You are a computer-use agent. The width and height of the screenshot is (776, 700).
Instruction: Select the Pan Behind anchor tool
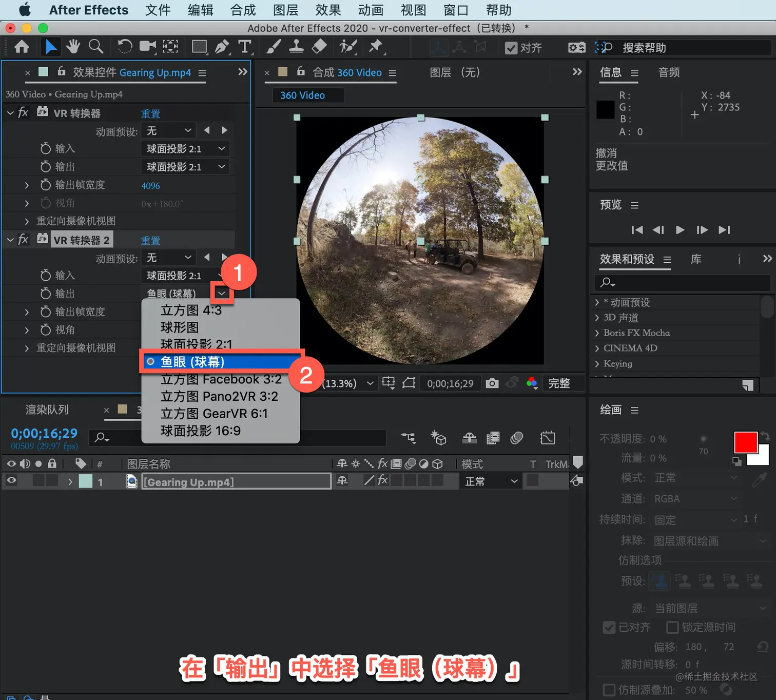point(170,47)
